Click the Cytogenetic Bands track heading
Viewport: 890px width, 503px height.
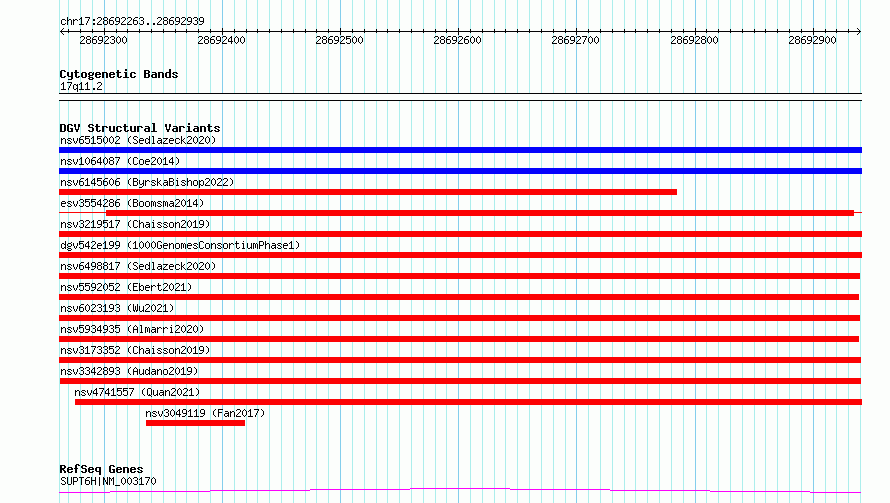pyautogui.click(x=119, y=74)
